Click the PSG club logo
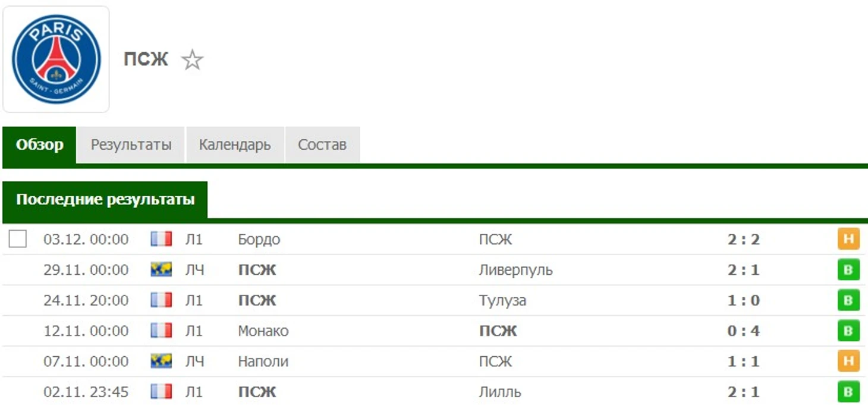This screenshot has width=868, height=405. coord(56,59)
